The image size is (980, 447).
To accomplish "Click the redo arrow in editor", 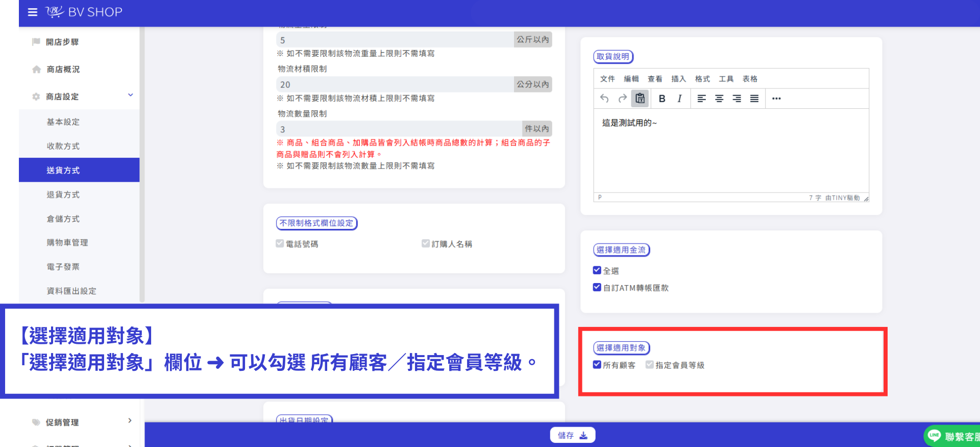I will [622, 99].
